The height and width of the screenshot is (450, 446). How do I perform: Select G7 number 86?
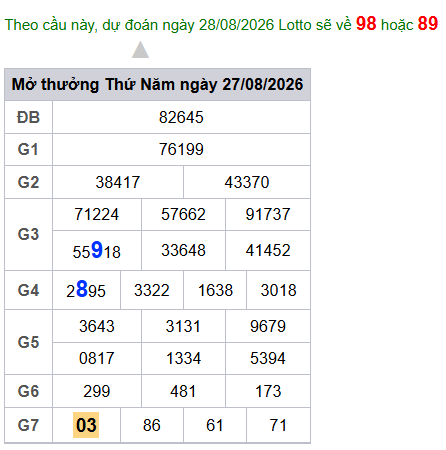tap(152, 425)
